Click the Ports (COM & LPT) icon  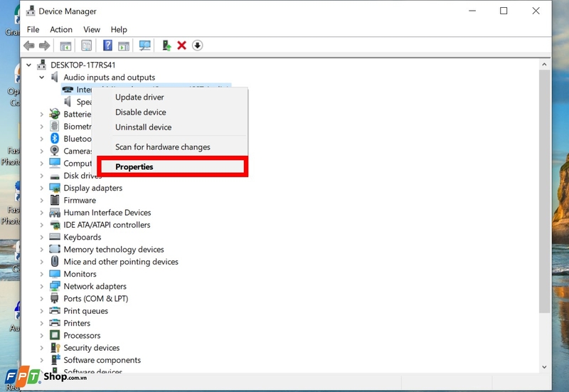tap(55, 298)
